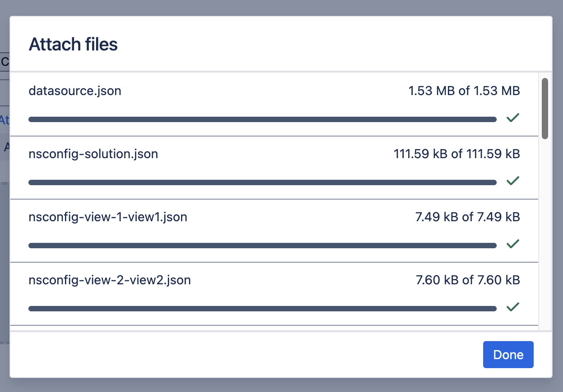
Task: Click the completed checkmark for nsconfig-view-1-view1.json
Action: point(513,244)
